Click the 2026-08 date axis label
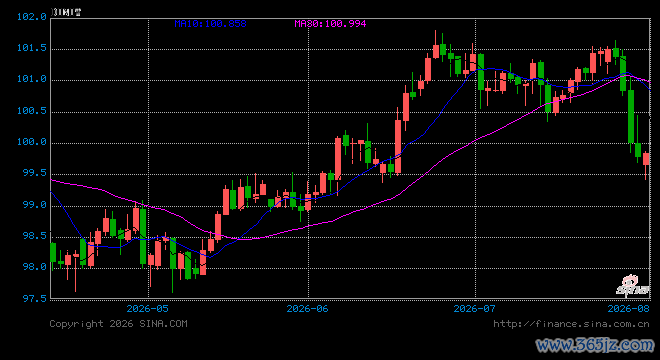Screen dimensions: 660x360 click(x=629, y=309)
